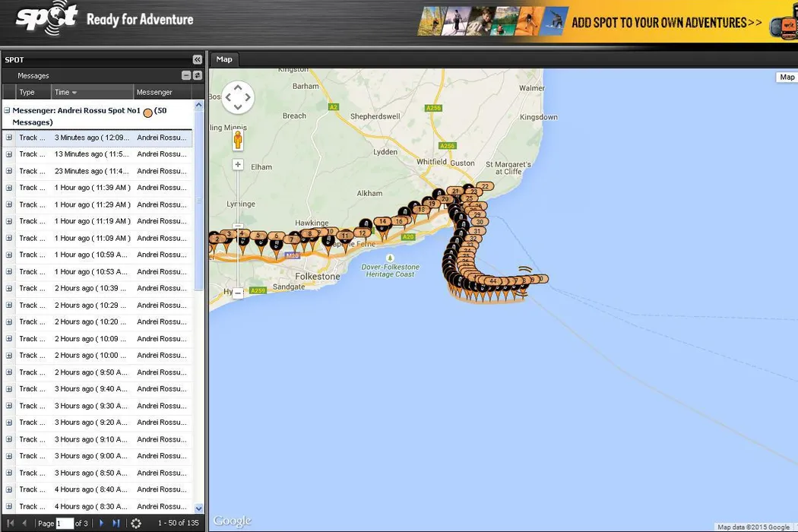
Task: Go to next page of messages
Action: [102, 523]
